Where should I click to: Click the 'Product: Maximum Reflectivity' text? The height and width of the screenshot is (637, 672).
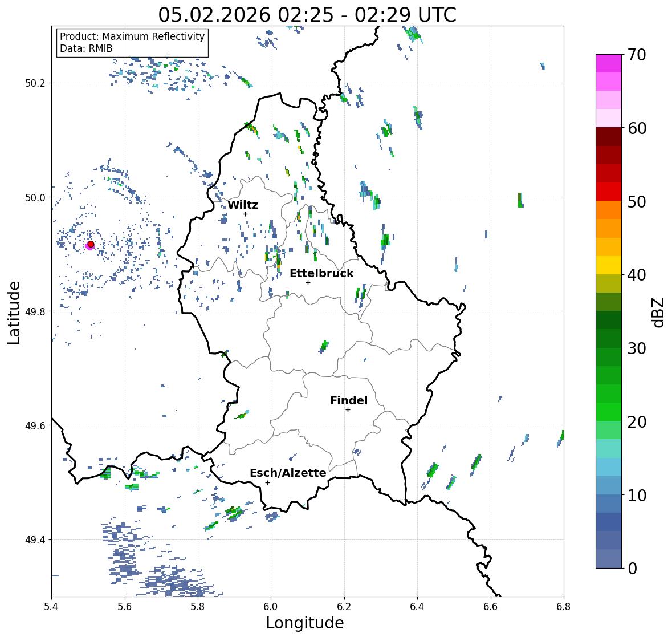coord(132,36)
